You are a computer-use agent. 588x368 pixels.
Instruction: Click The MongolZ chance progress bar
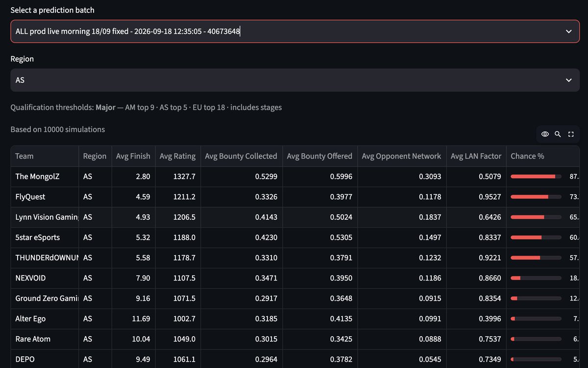(536, 176)
